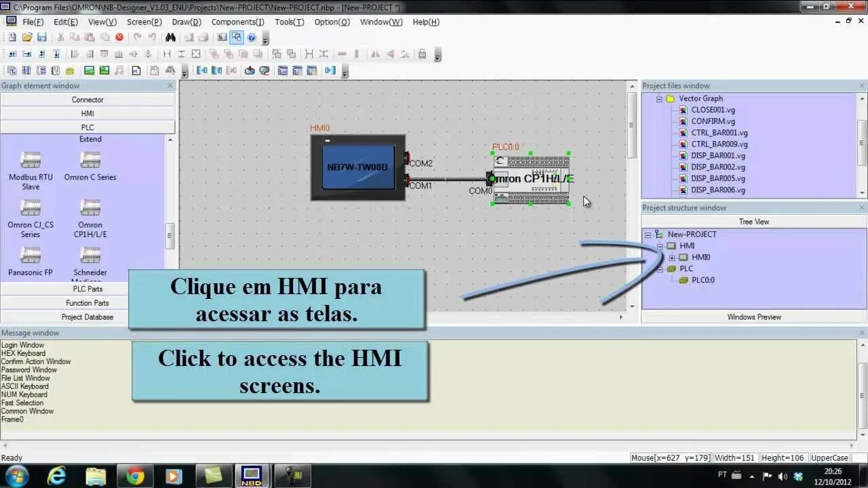This screenshot has height=488, width=868.
Task: Click the UpperCase status bar indicator
Action: tap(829, 458)
